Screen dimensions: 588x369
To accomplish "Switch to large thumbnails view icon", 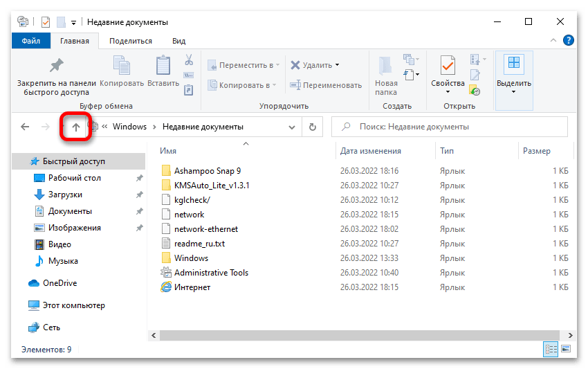I will 565,350.
